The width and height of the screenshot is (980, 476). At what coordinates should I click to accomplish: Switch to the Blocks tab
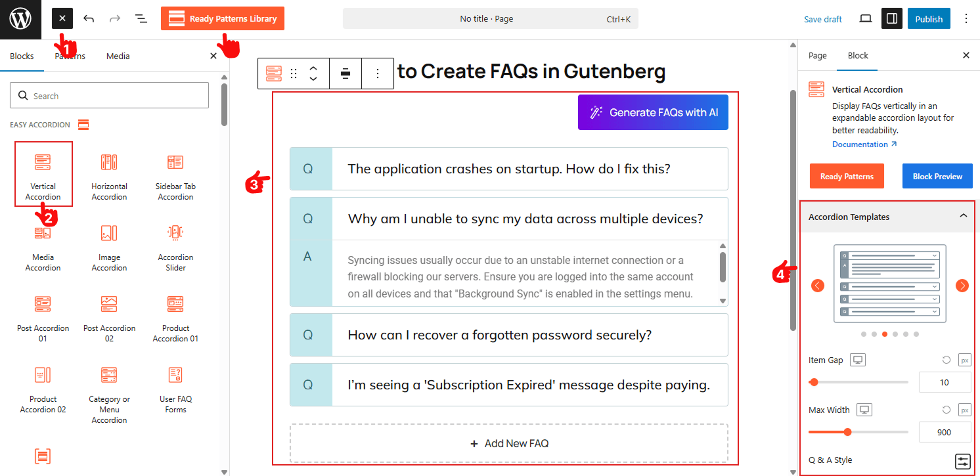(x=22, y=56)
